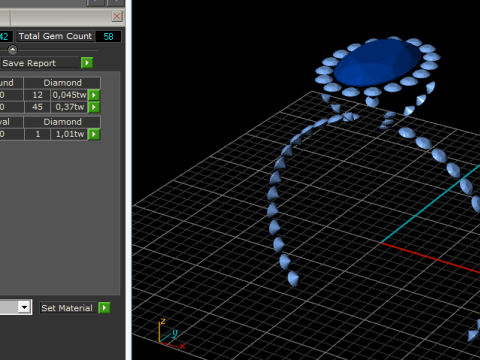Click the Set Material label
The width and height of the screenshot is (480, 360).
point(67,308)
